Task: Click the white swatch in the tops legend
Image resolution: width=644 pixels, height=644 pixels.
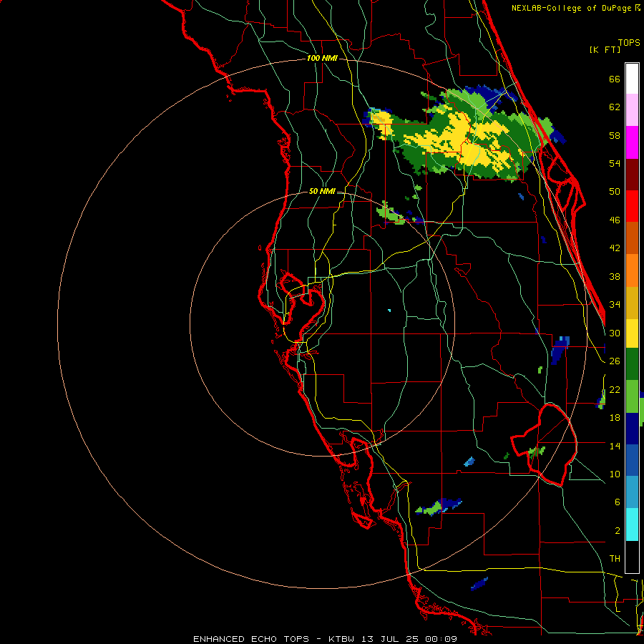Action: pyautogui.click(x=632, y=79)
